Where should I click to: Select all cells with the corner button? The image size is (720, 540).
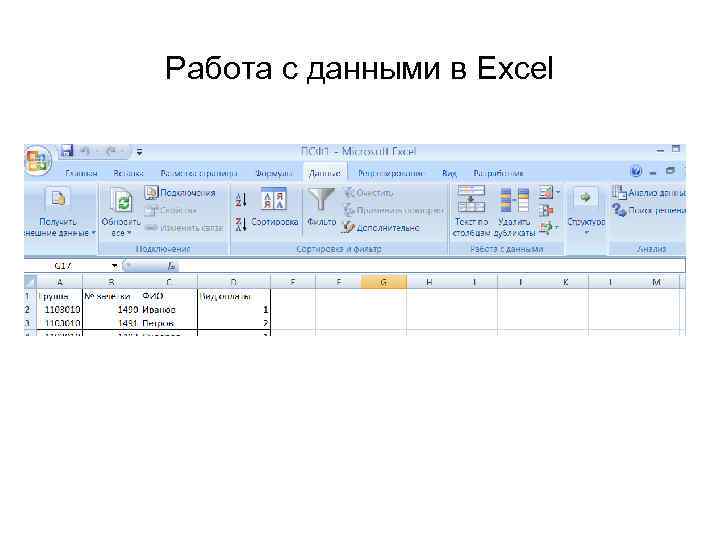(30, 281)
